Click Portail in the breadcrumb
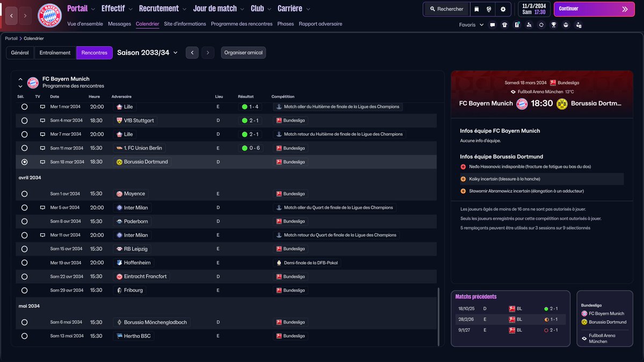The height and width of the screenshot is (362, 644). pyautogui.click(x=11, y=39)
